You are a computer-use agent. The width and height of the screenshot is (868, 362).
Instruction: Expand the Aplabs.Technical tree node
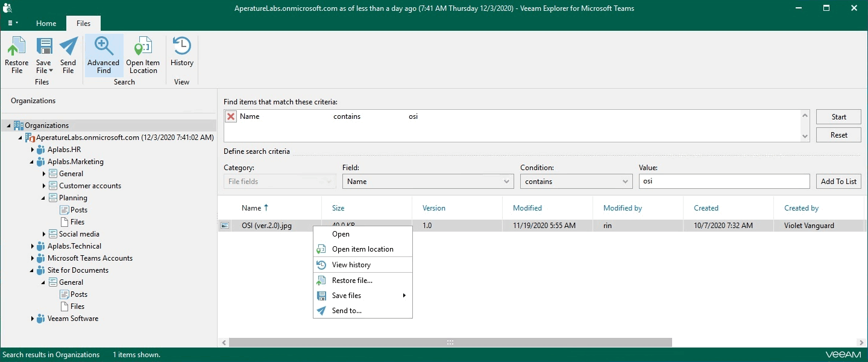(33, 246)
